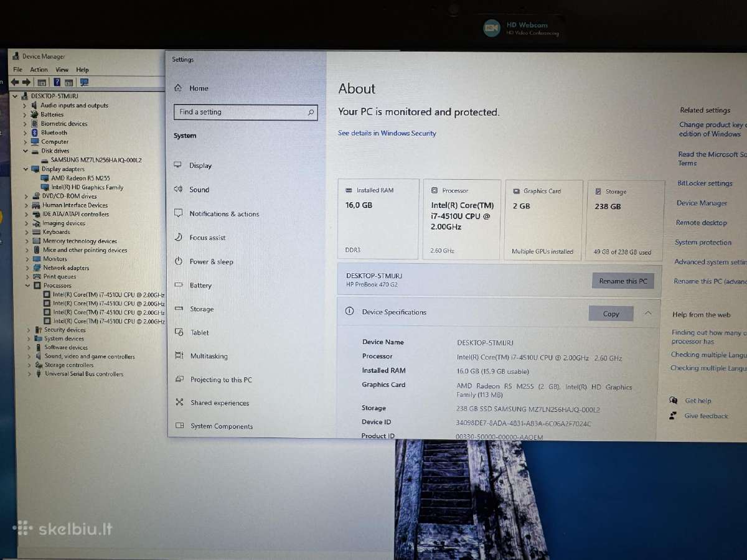Click the Forward arrow in Device Manager toolbar
747x560 pixels.
click(x=26, y=82)
